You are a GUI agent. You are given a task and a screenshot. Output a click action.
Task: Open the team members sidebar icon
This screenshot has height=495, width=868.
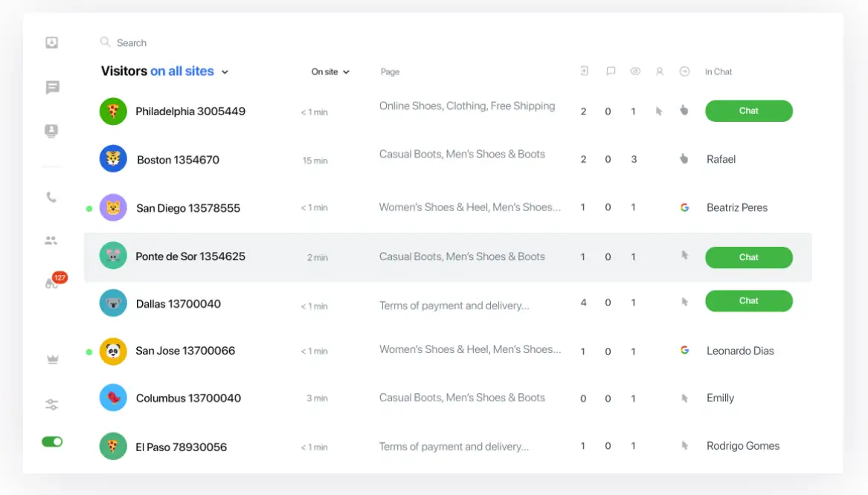tap(51, 241)
